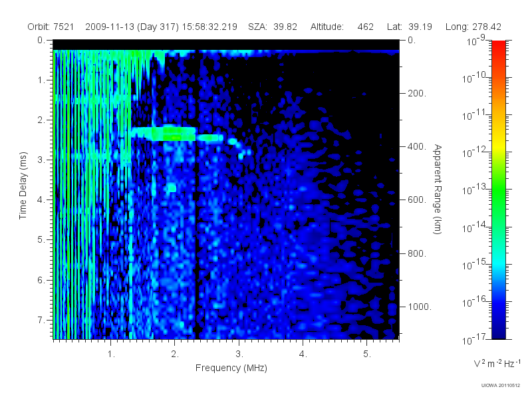Click the '10⁻⁹' color scale label
532x399 pixels.
point(476,41)
